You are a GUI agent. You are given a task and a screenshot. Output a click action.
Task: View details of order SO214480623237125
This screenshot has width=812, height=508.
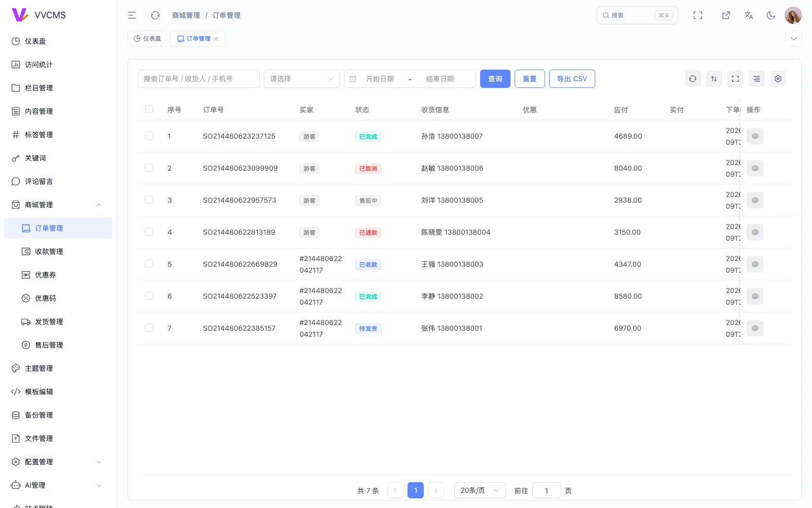755,136
